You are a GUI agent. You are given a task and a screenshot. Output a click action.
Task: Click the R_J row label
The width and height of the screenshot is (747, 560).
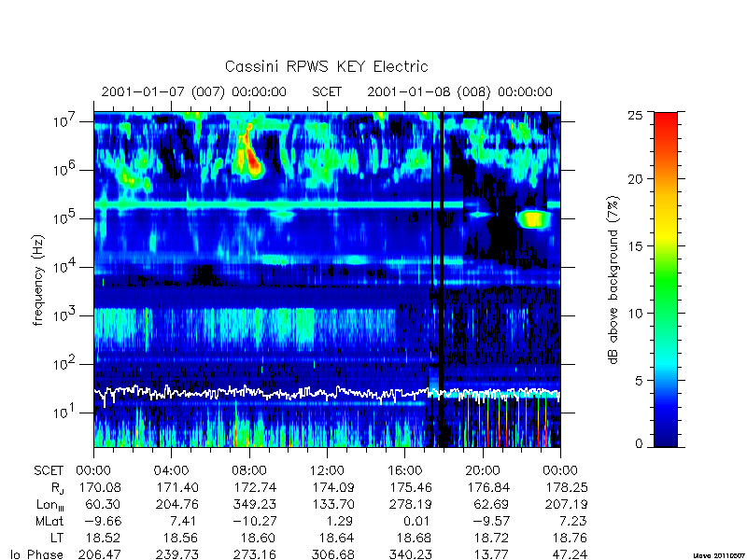tap(57, 488)
